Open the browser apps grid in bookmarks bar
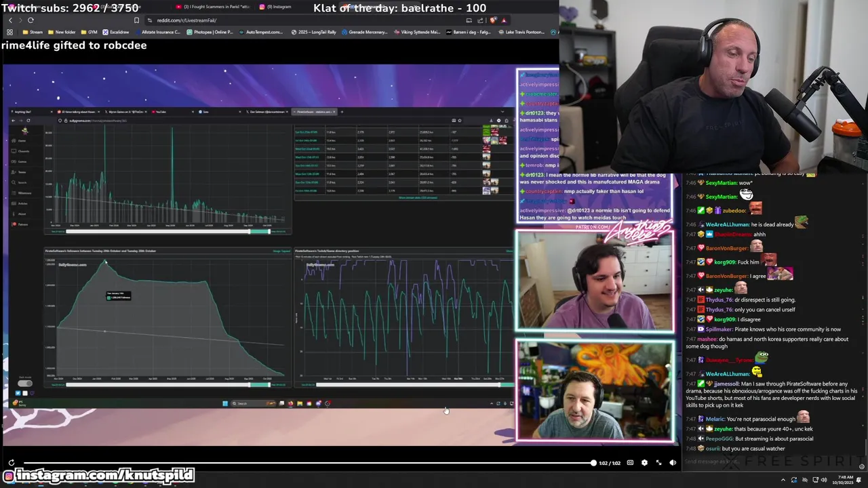The image size is (868, 488). 9,32
